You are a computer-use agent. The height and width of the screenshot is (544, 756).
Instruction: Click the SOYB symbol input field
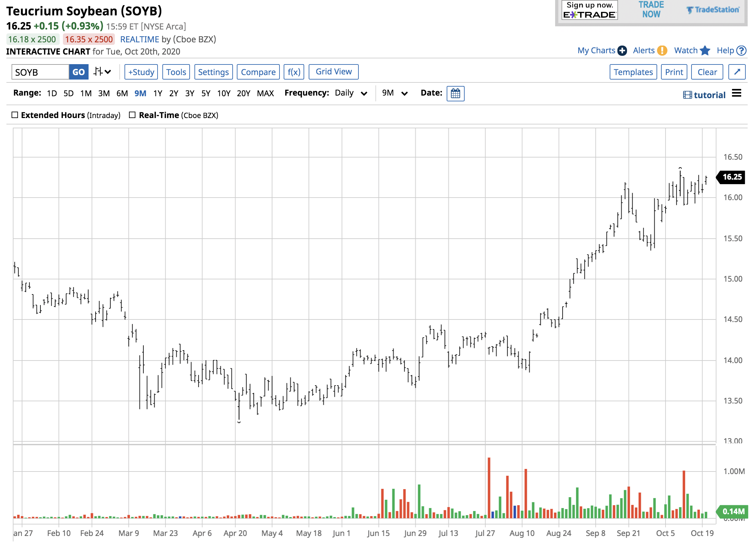pyautogui.click(x=40, y=72)
